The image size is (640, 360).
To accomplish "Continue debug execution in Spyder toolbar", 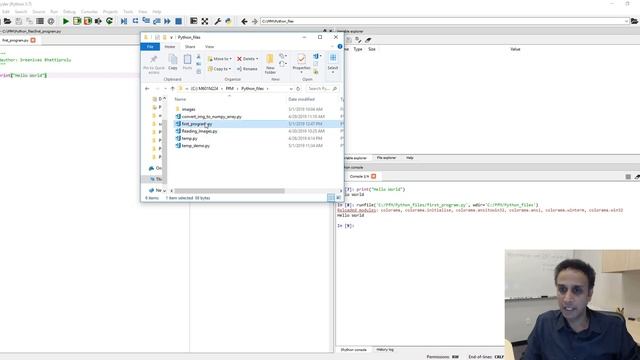I will 167,21.
